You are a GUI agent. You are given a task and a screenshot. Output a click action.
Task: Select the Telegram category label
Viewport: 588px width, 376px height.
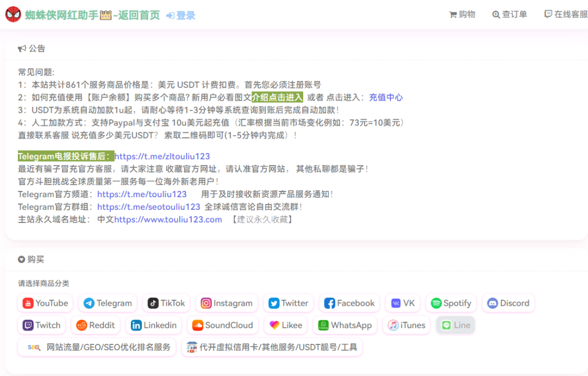(114, 303)
